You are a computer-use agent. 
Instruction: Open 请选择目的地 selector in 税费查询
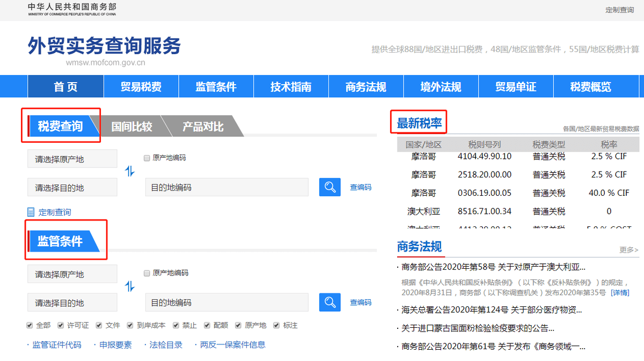72,187
